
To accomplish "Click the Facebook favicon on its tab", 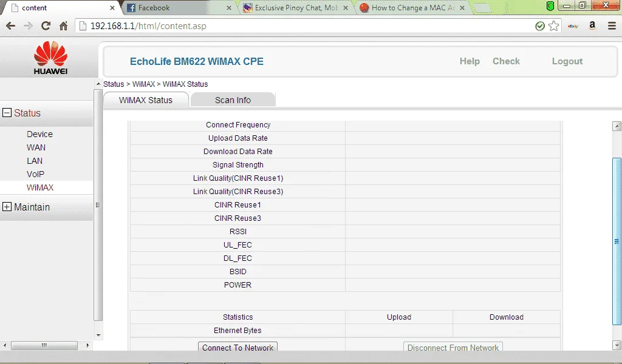I will [x=131, y=8].
